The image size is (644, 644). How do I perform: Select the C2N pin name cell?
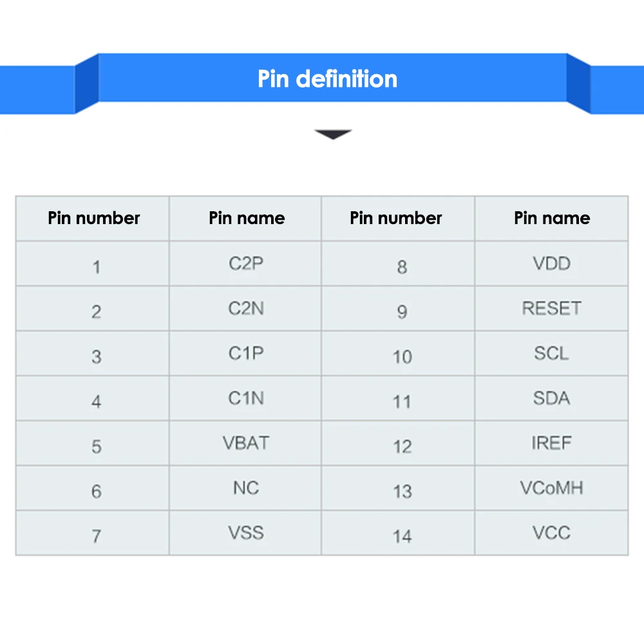[246, 308]
